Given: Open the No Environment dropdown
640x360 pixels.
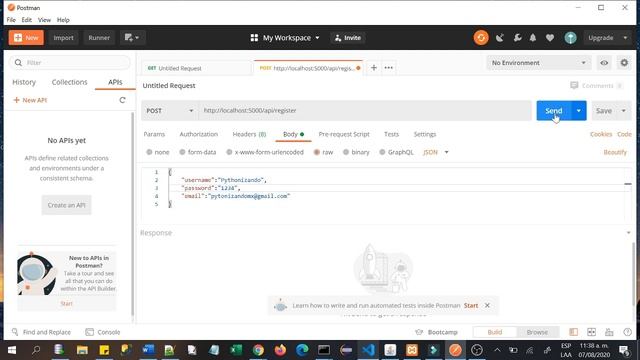Looking at the screenshot, I should tap(538, 63).
